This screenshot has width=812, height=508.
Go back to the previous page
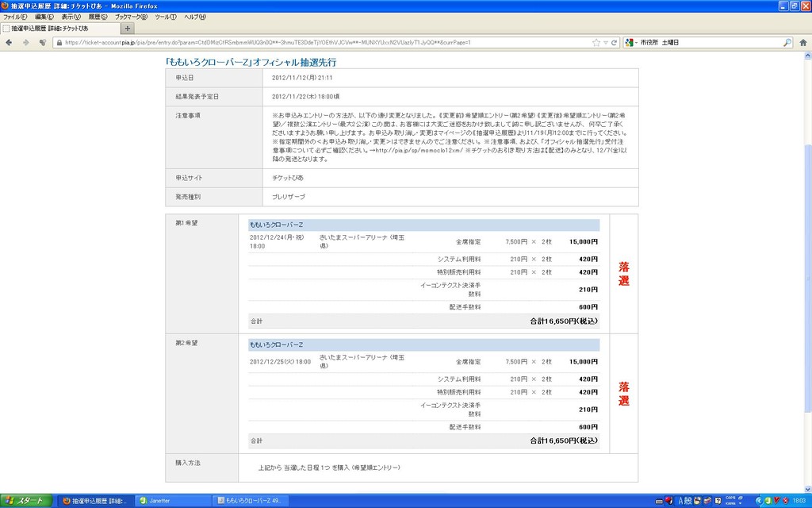pyautogui.click(x=9, y=43)
